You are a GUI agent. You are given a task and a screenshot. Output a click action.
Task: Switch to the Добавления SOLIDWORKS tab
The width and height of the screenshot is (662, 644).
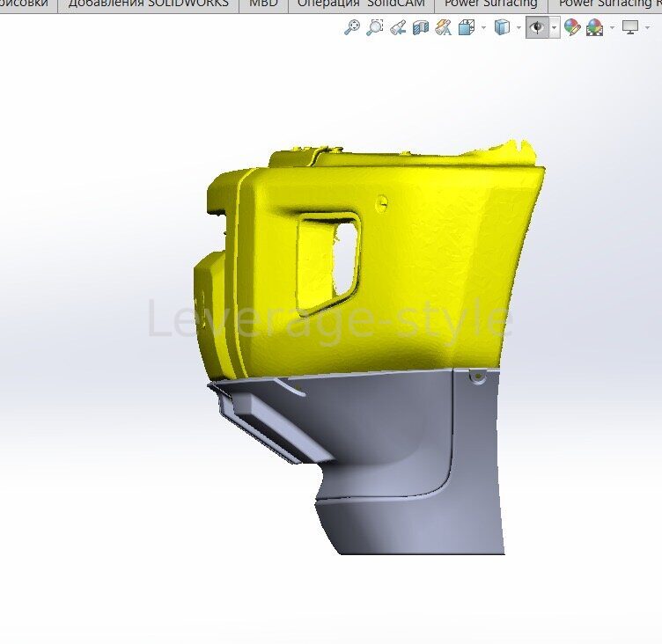[148, 4]
